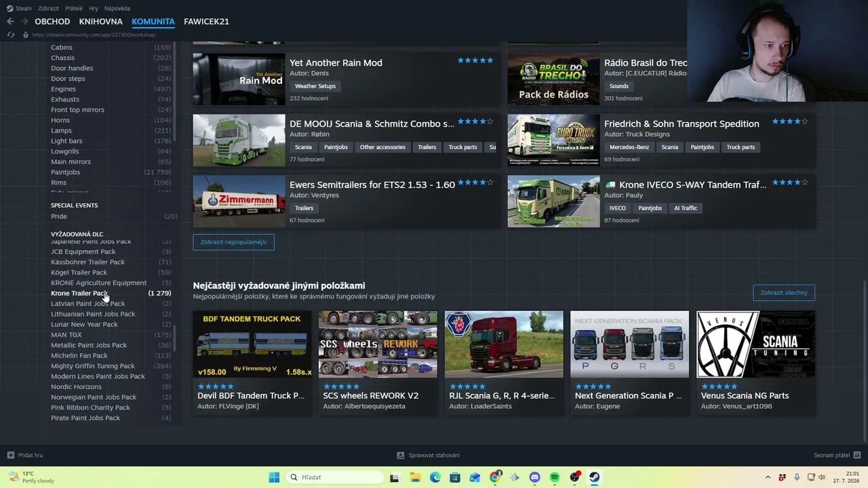Open the Zobrazit menu

pos(48,8)
